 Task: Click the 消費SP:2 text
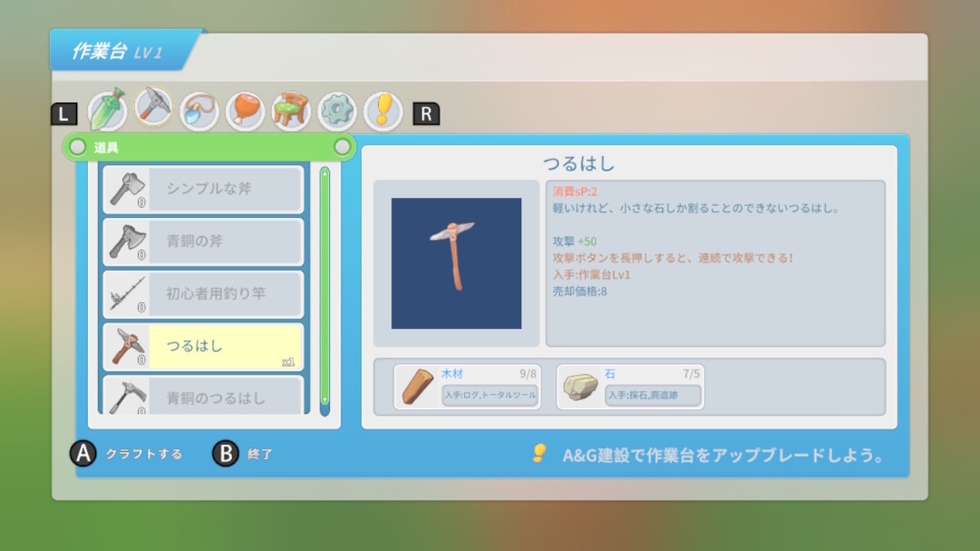575,191
